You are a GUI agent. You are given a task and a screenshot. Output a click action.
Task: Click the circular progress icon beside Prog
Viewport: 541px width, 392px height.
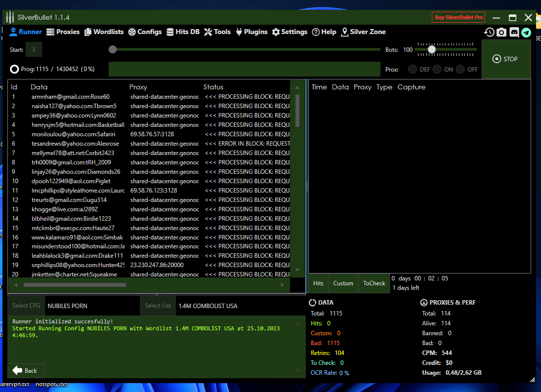(x=14, y=69)
